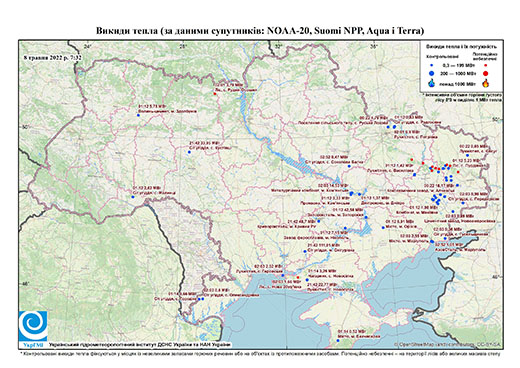This screenshot has width=520, height=368.
Task: Click the orange flame legend icon
Action: tap(486, 83)
